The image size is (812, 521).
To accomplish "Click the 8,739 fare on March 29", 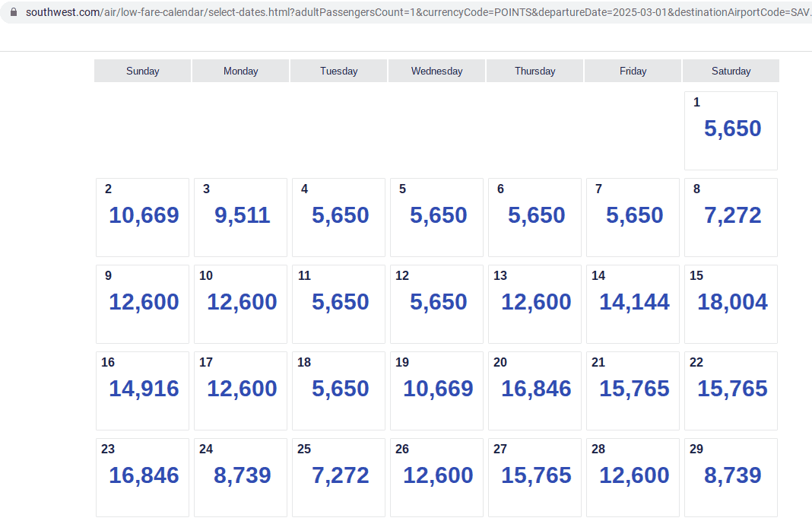I will pyautogui.click(x=731, y=475).
